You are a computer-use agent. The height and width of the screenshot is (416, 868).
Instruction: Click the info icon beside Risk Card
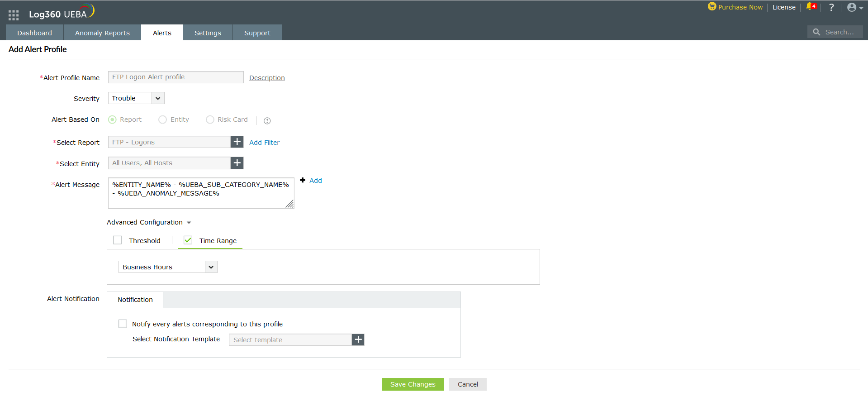pyautogui.click(x=267, y=120)
